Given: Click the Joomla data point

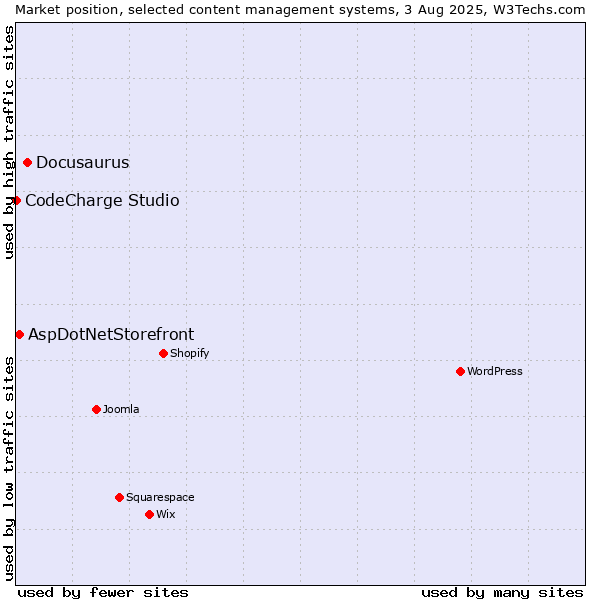Looking at the screenshot, I should [x=96, y=410].
